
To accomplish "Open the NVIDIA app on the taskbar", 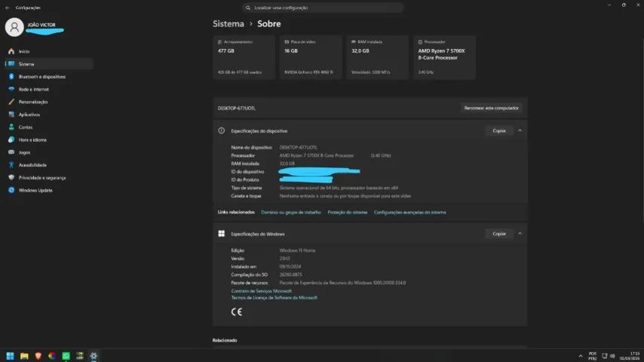I will click(80, 356).
